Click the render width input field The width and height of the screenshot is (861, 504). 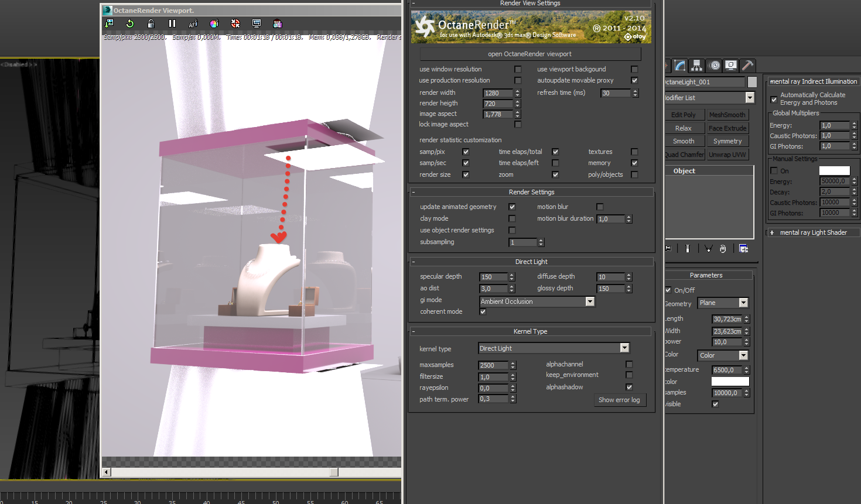tap(498, 93)
